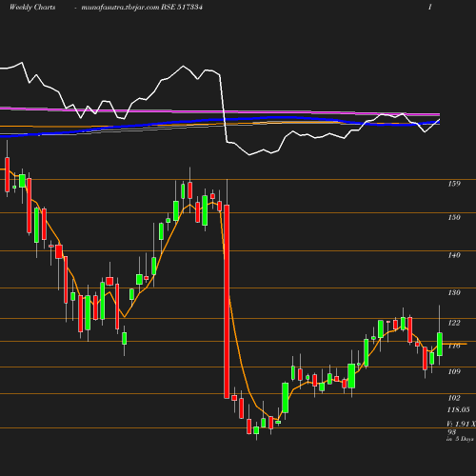476x476 pixels.
Task: Click the 130 price axis label
Action: [x=454, y=292]
